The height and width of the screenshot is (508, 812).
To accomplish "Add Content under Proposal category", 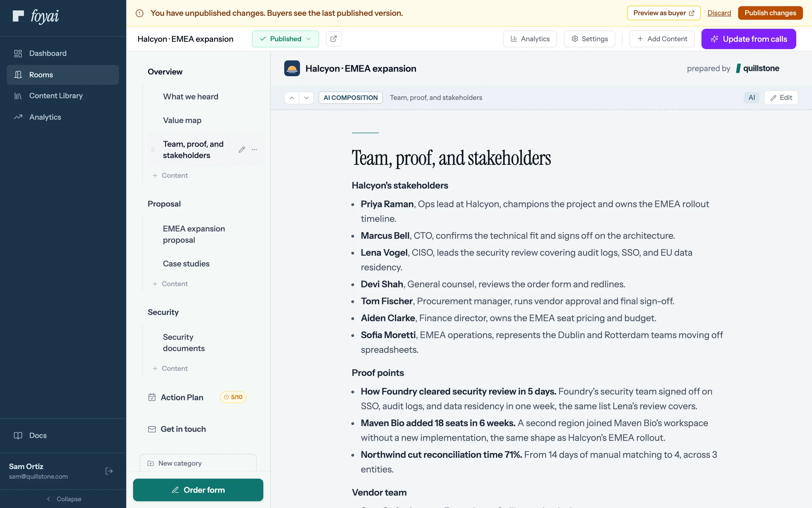I will pyautogui.click(x=170, y=284).
